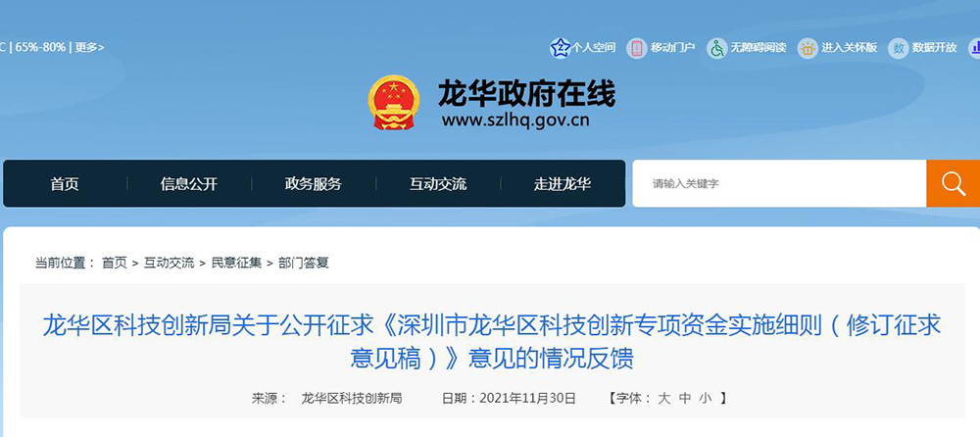Open the 政务服务 navigation menu item
This screenshot has height=437, width=980.
click(314, 184)
